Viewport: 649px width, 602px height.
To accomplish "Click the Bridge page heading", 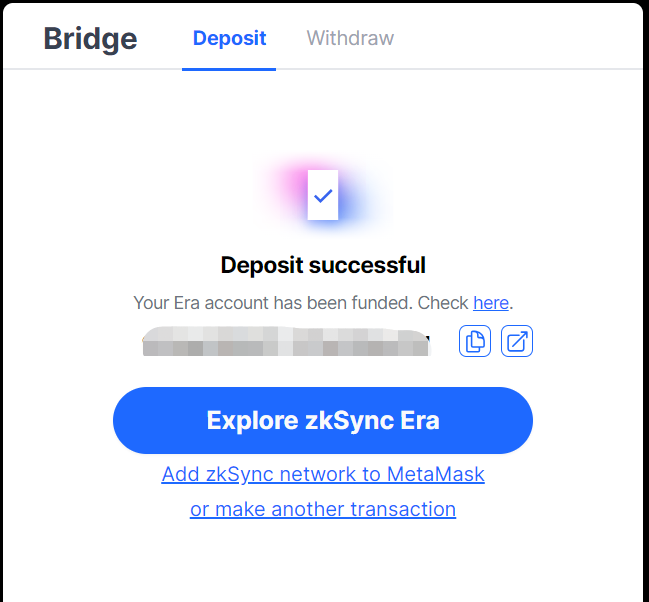I will tap(90, 39).
